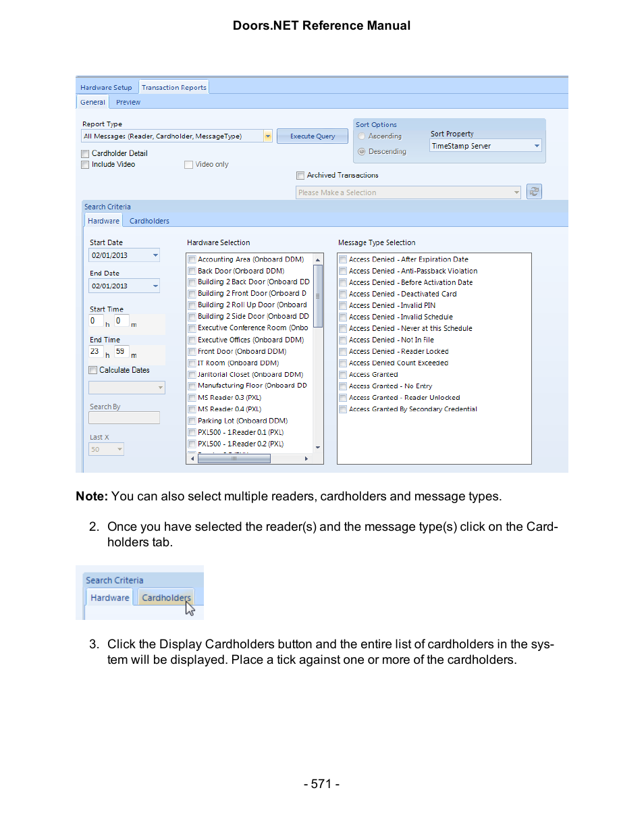Open the Report Type dropdown
644x834 pixels.
(x=267, y=136)
